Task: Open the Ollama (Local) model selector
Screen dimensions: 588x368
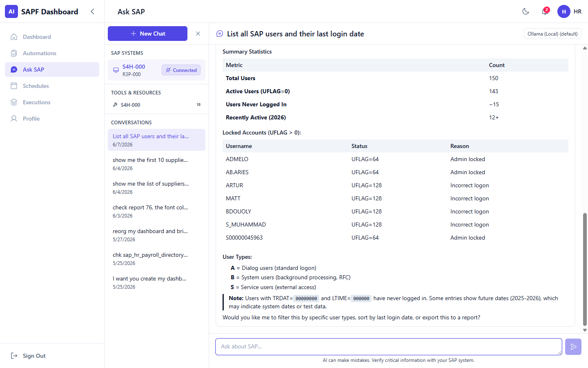Action: [x=552, y=34]
